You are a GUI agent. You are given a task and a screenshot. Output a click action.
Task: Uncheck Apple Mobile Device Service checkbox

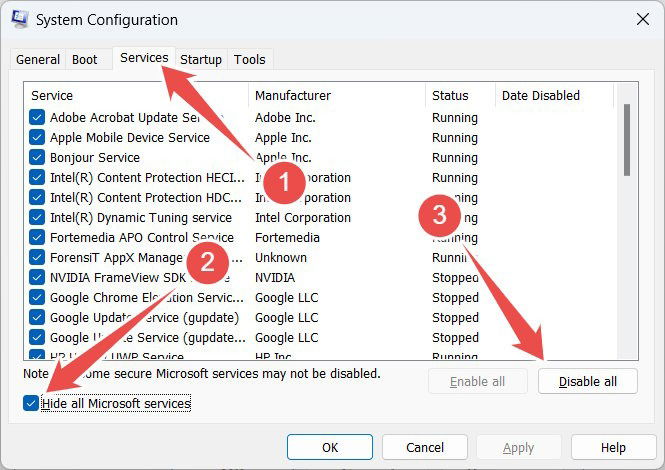click(x=37, y=137)
